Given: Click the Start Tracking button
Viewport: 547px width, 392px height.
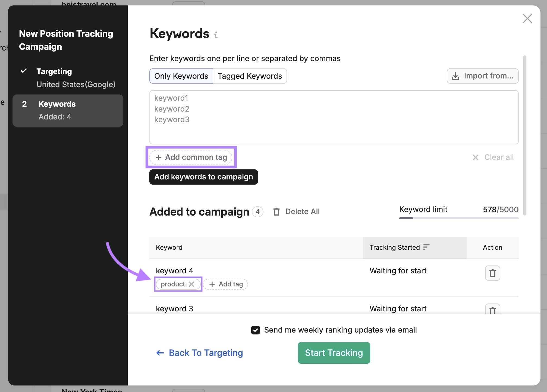Looking at the screenshot, I should (334, 353).
